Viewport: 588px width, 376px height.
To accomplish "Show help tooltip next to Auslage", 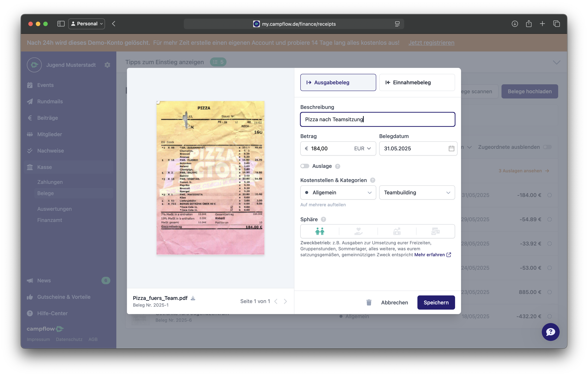I will point(337,166).
